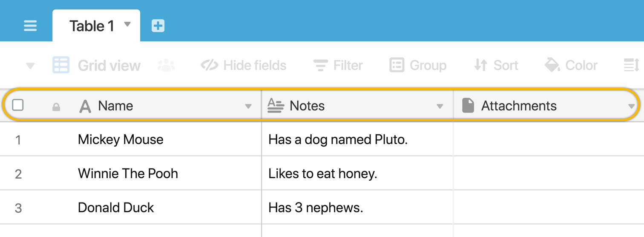Open the Table 1 tab dropdown arrow
The image size is (644, 237).
click(x=127, y=24)
